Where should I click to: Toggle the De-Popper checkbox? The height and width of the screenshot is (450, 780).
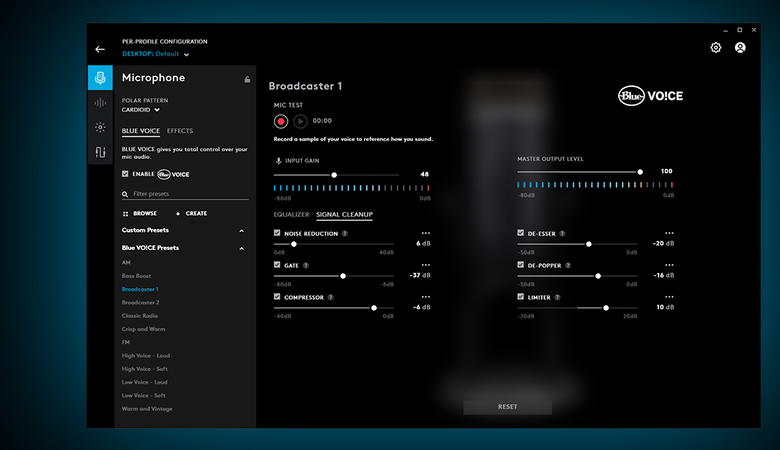(520, 265)
